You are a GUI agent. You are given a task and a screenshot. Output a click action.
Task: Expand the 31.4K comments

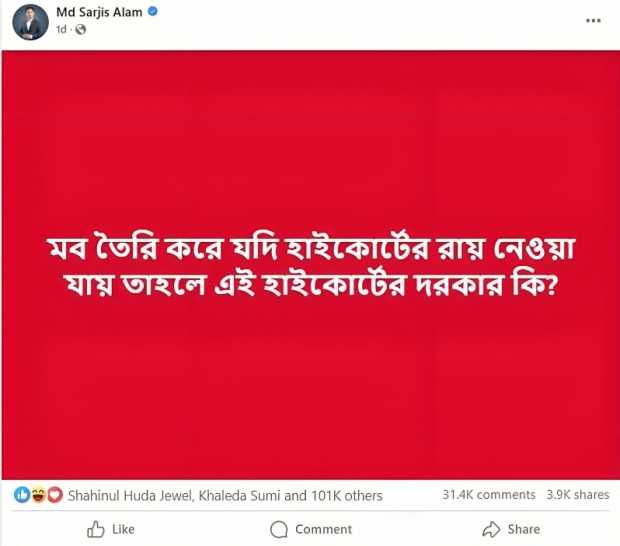tap(489, 495)
